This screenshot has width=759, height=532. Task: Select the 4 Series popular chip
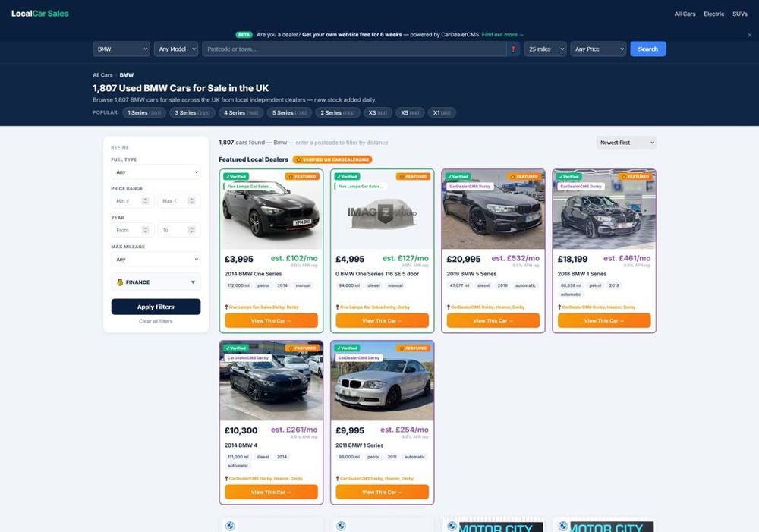(x=241, y=113)
